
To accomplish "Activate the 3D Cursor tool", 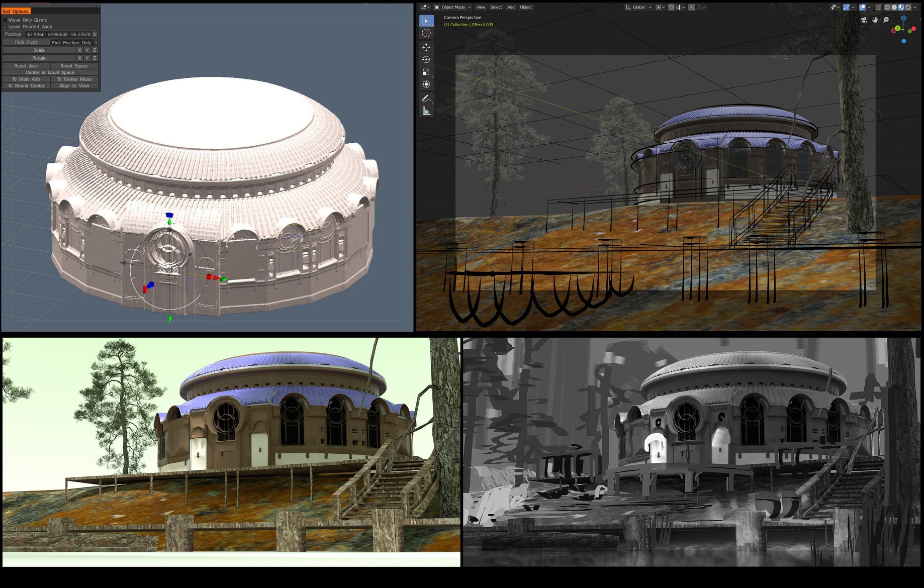I will (x=426, y=33).
